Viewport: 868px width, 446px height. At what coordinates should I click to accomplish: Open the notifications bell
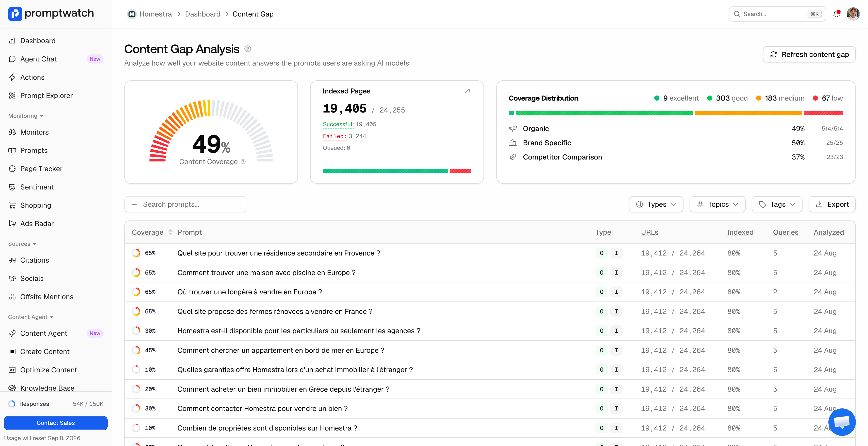click(x=836, y=14)
